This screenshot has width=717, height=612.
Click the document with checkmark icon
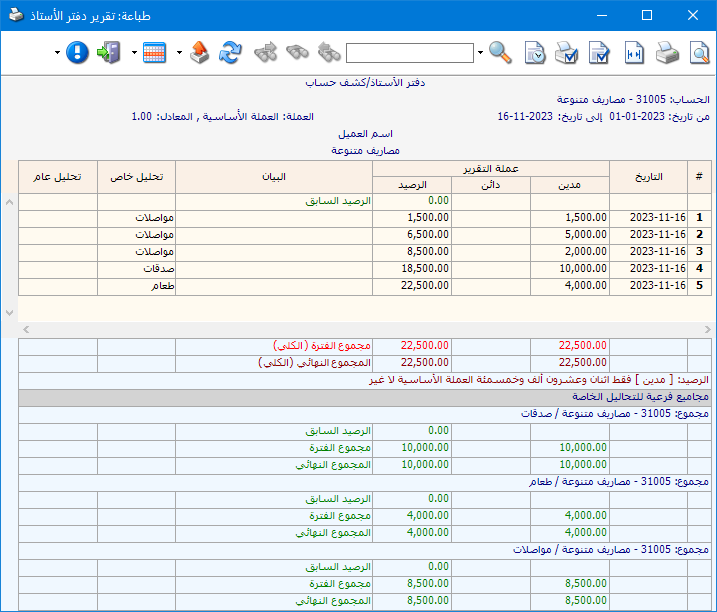(599, 53)
